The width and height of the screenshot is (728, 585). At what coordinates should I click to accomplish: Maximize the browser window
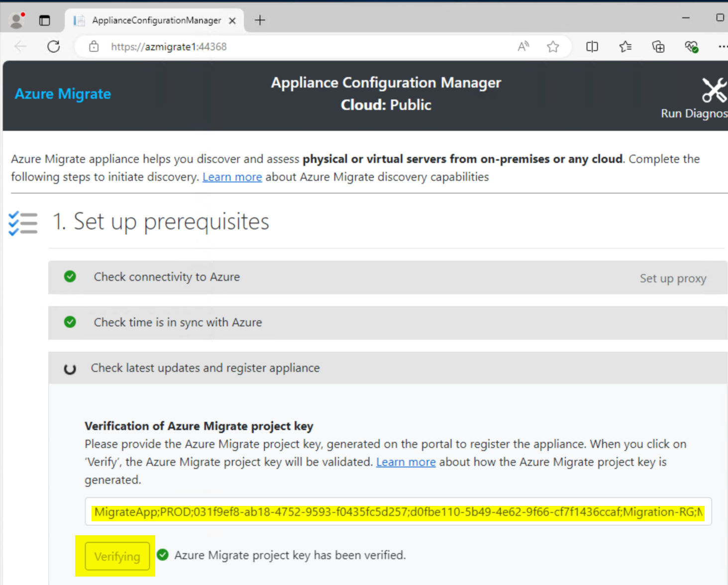720,17
